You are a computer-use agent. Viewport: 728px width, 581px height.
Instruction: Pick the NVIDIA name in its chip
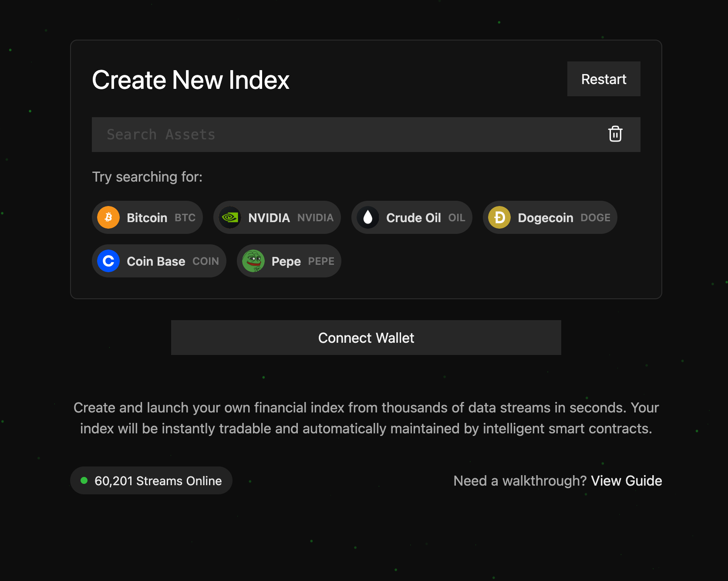click(269, 218)
